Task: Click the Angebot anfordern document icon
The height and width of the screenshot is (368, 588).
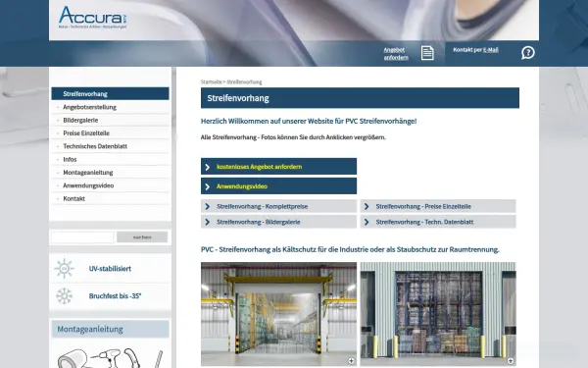Action: [x=427, y=53]
